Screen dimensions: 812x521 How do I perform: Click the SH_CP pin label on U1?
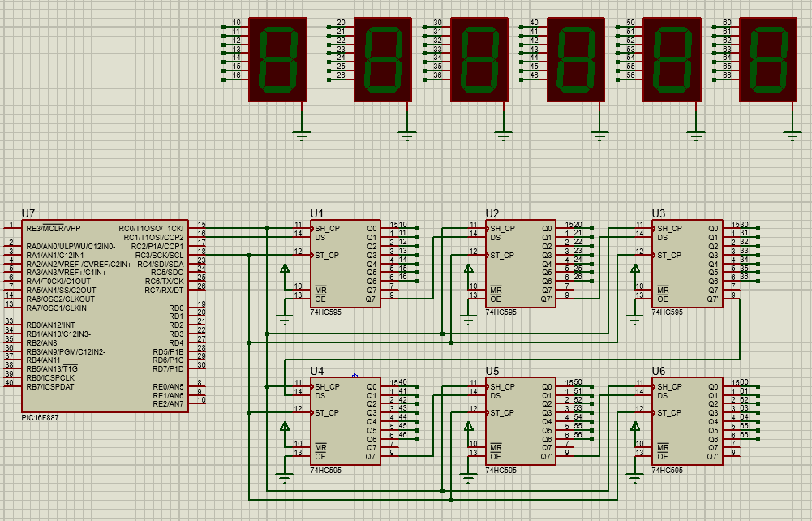(x=328, y=228)
